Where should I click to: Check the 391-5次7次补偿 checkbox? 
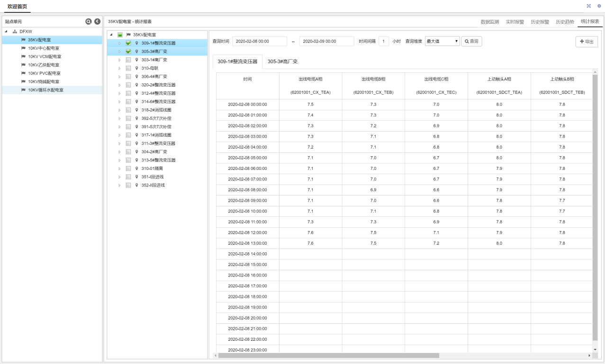(128, 127)
